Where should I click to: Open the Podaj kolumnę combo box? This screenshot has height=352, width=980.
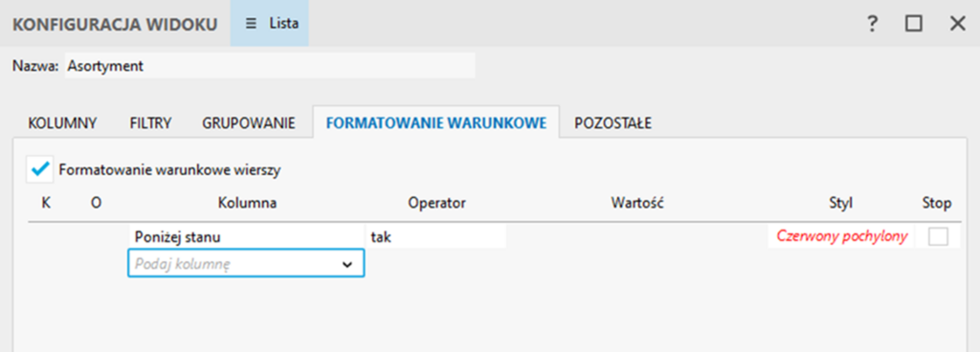click(246, 263)
